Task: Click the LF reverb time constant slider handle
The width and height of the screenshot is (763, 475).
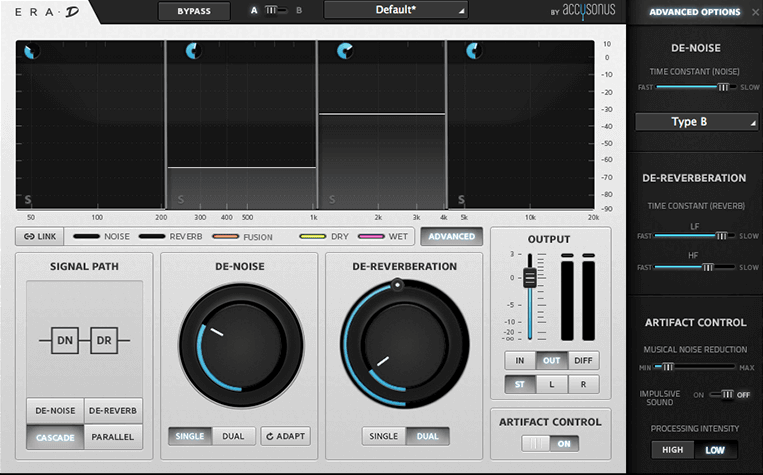Action: [x=721, y=236]
